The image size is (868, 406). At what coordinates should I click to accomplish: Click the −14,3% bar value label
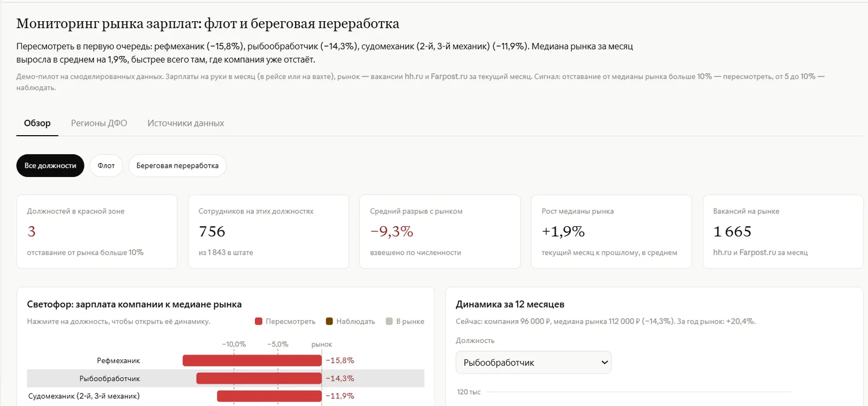coord(340,378)
